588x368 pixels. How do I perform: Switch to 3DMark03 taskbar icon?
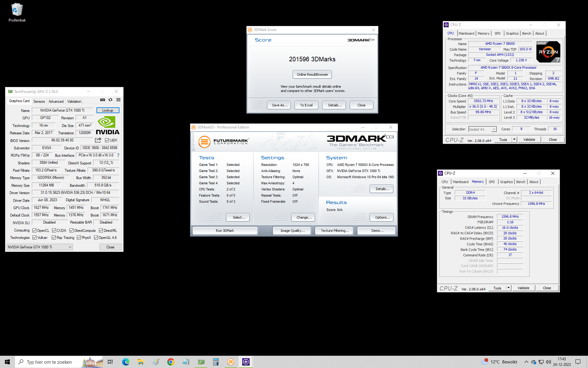click(x=231, y=362)
